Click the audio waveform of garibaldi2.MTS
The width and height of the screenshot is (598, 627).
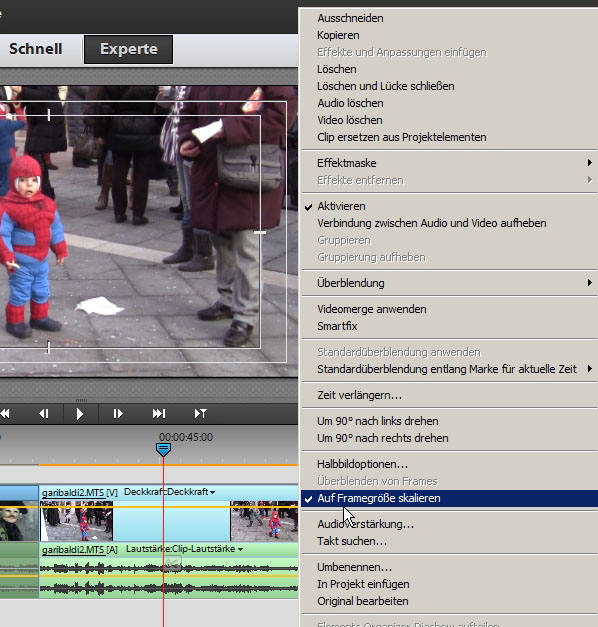pyautogui.click(x=169, y=578)
